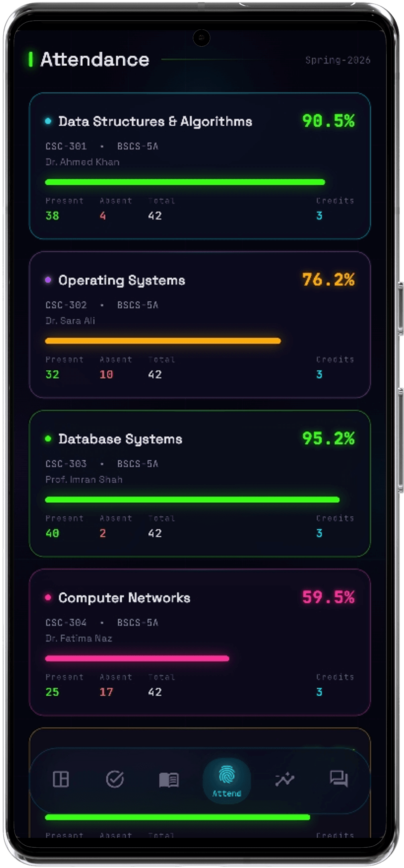The height and width of the screenshot is (868, 404).
Task: Open the open-book icon in bottom navigation
Action: 169,780
